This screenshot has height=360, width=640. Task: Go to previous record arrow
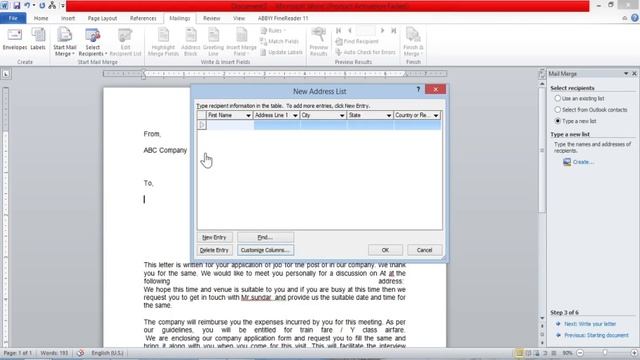[x=350, y=31]
